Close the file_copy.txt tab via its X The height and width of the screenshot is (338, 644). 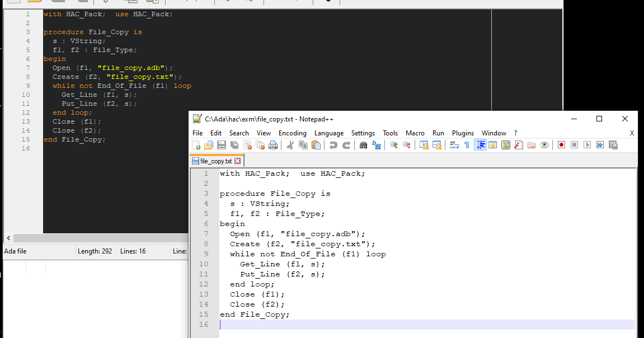[x=237, y=160]
